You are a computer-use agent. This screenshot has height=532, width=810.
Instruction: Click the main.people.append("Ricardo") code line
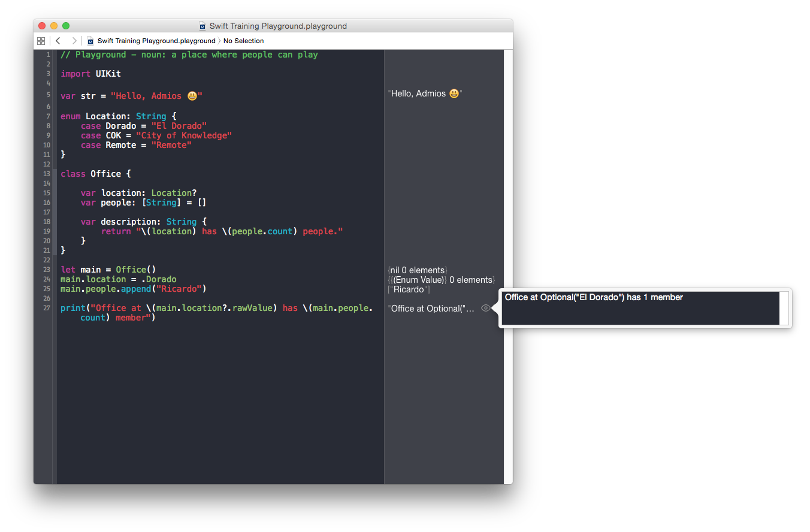134,289
